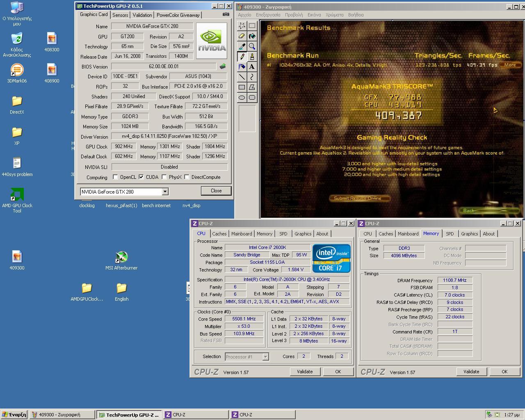Open the Αρχείο menu in Paint
525x420 pixels.
coord(244,15)
